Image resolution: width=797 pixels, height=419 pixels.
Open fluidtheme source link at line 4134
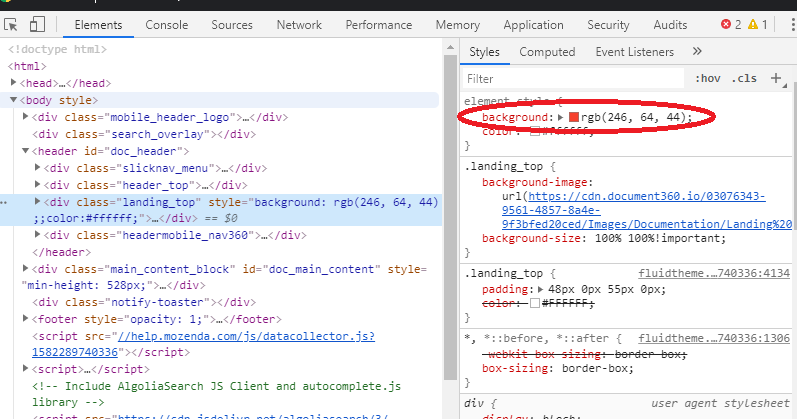click(714, 273)
